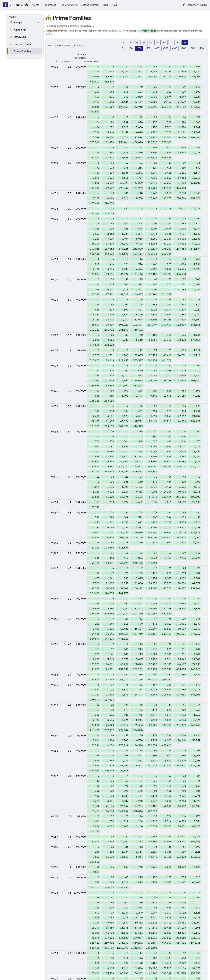Select the 0k range button
210x980 pixels.
click(123, 43)
